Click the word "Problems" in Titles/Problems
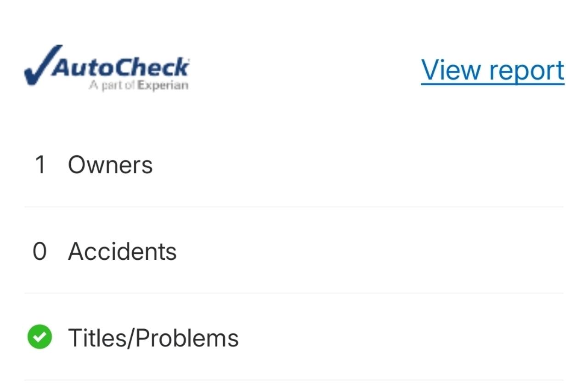588x383 pixels. click(x=187, y=338)
